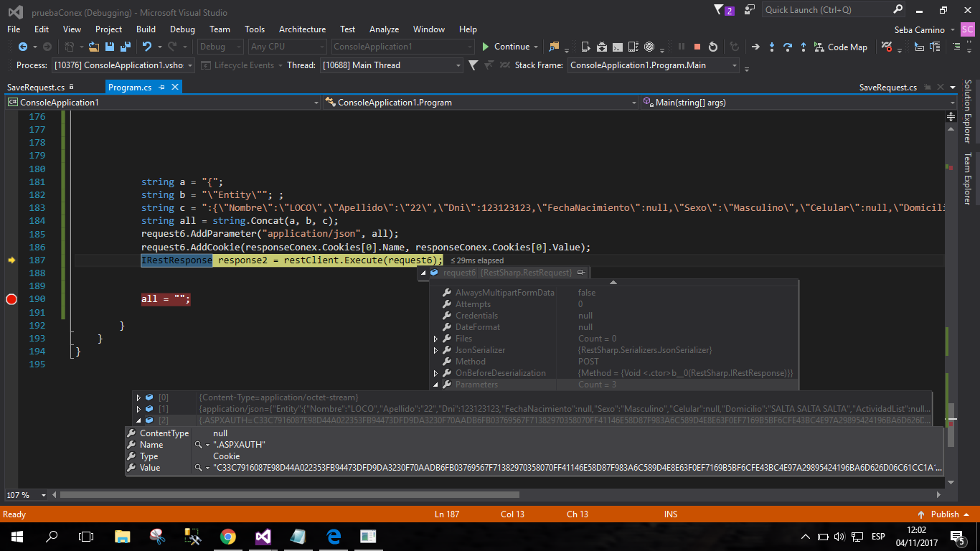The height and width of the screenshot is (551, 980).
Task: Open the Process dropdown
Action: click(x=123, y=65)
